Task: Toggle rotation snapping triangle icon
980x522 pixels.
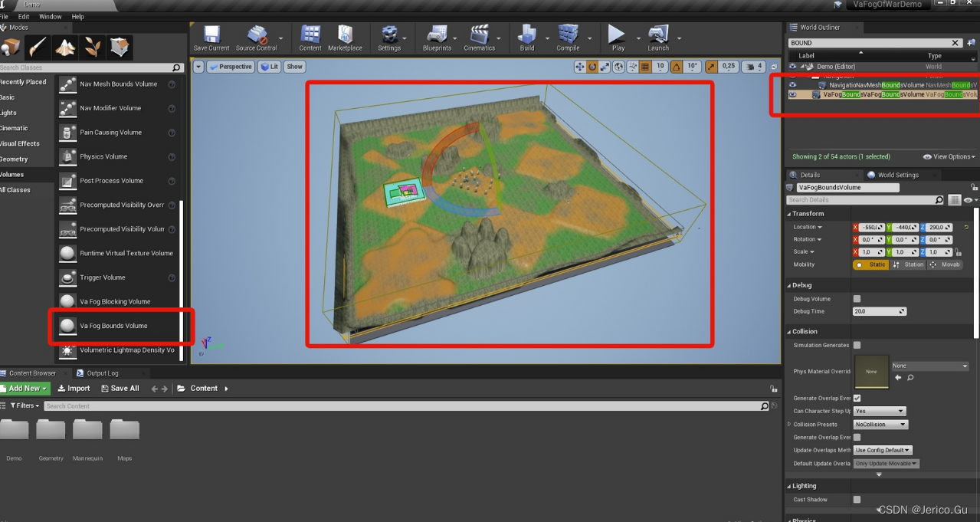Action: pos(677,67)
